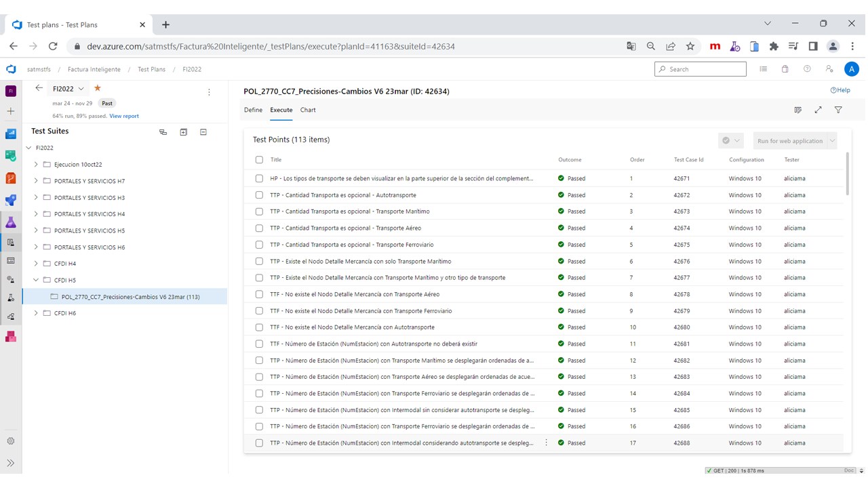Viewport: 868px width, 488px height.
Task: Open User settings icon in the header
Action: 829,69
